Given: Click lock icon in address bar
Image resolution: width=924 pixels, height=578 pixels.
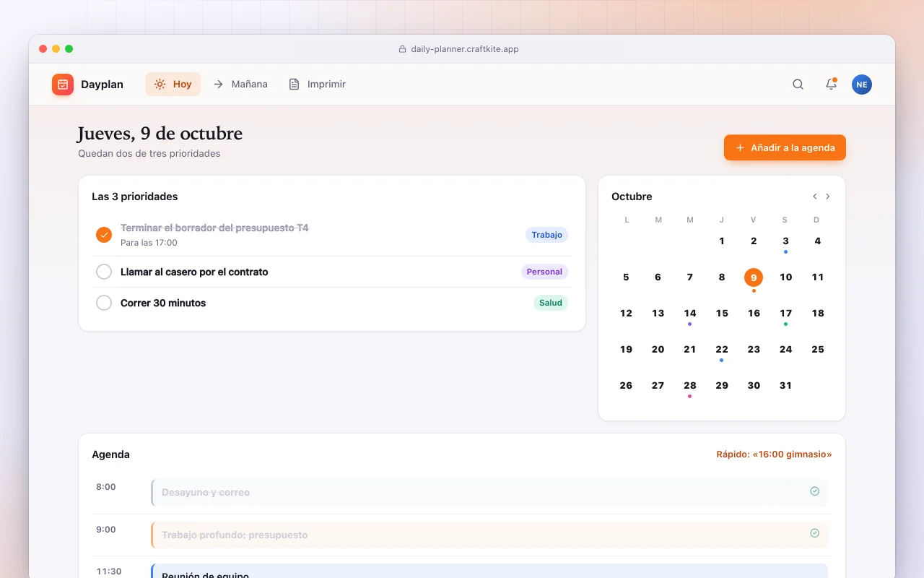Looking at the screenshot, I should tap(403, 49).
